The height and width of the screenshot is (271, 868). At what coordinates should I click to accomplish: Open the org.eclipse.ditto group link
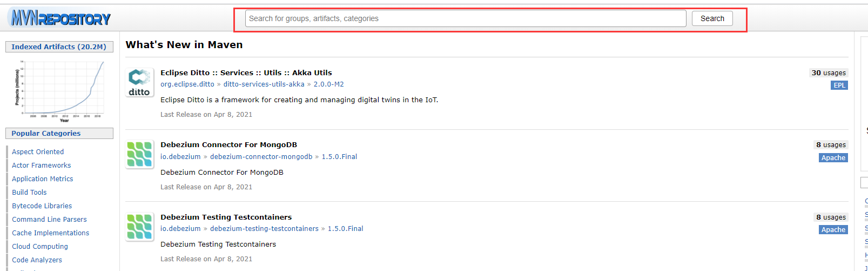[x=187, y=84]
